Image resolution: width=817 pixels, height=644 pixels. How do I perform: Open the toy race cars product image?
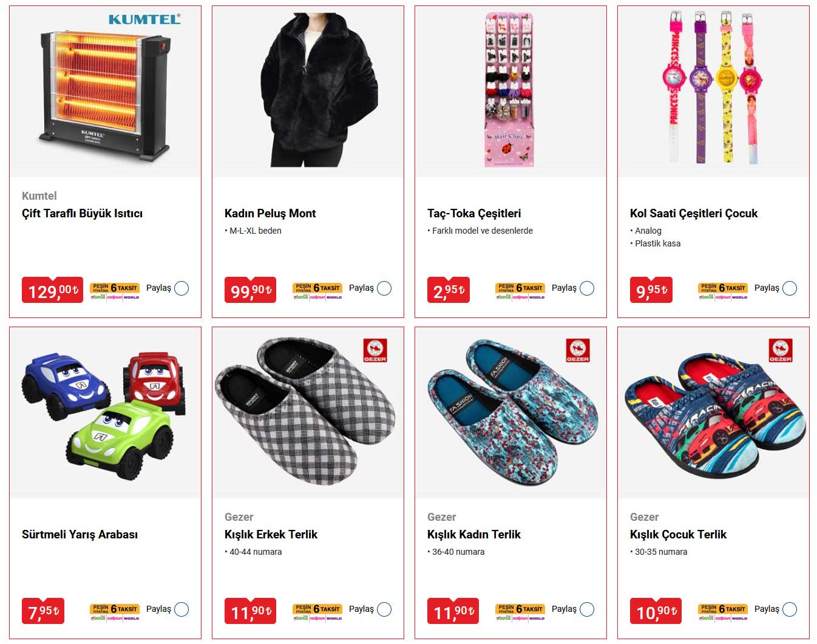point(105,413)
